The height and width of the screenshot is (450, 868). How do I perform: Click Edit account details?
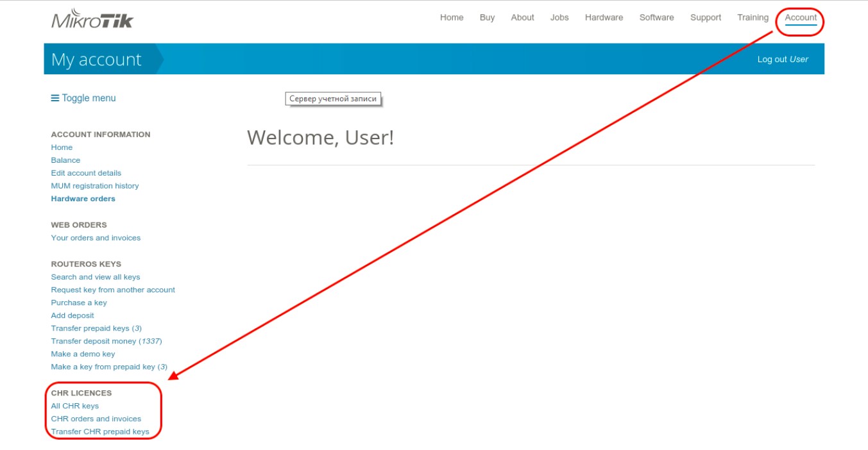pos(86,173)
